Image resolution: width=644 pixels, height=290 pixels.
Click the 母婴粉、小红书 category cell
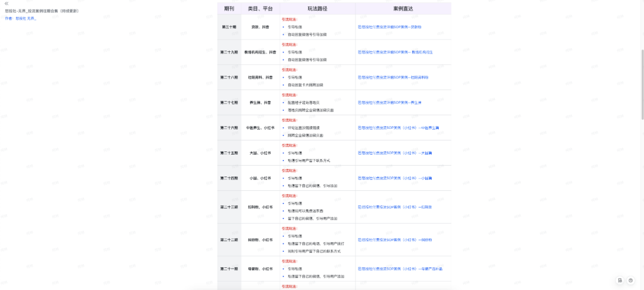click(261, 269)
